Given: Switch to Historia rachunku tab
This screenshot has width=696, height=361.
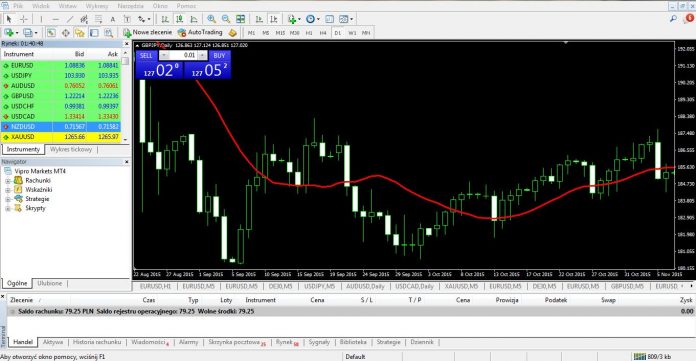Looking at the screenshot, I should pyautogui.click(x=97, y=342).
